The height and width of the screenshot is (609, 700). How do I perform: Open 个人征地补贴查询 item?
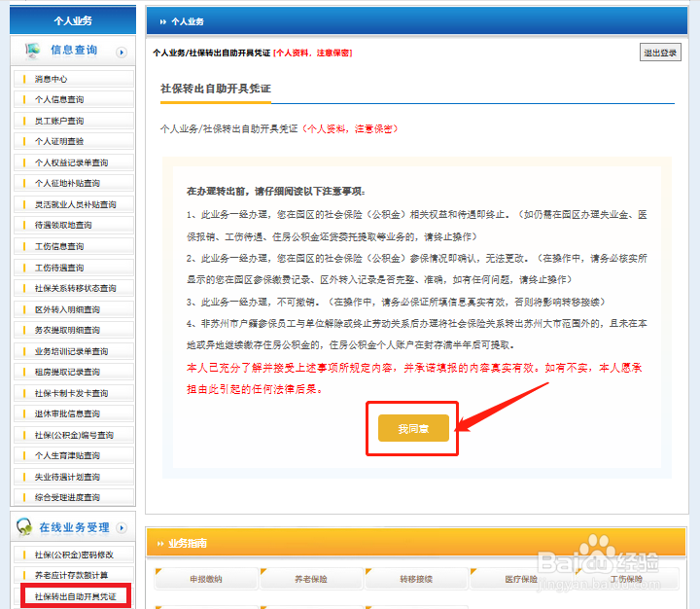[x=74, y=183]
